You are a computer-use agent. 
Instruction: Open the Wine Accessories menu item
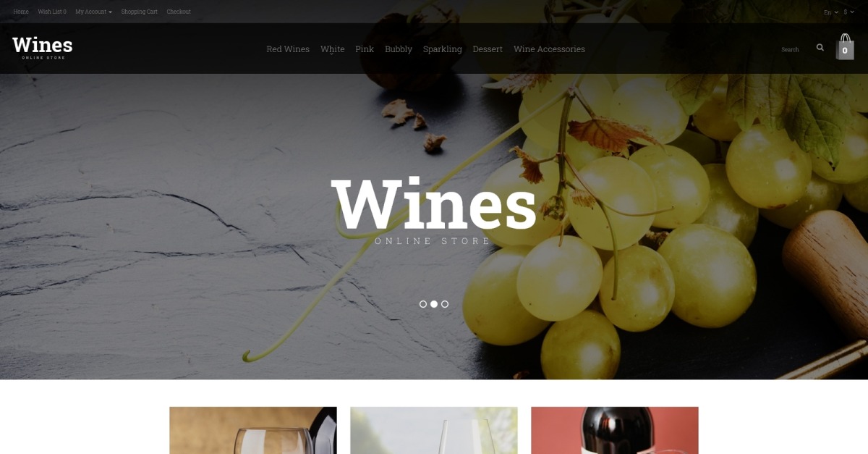point(549,49)
